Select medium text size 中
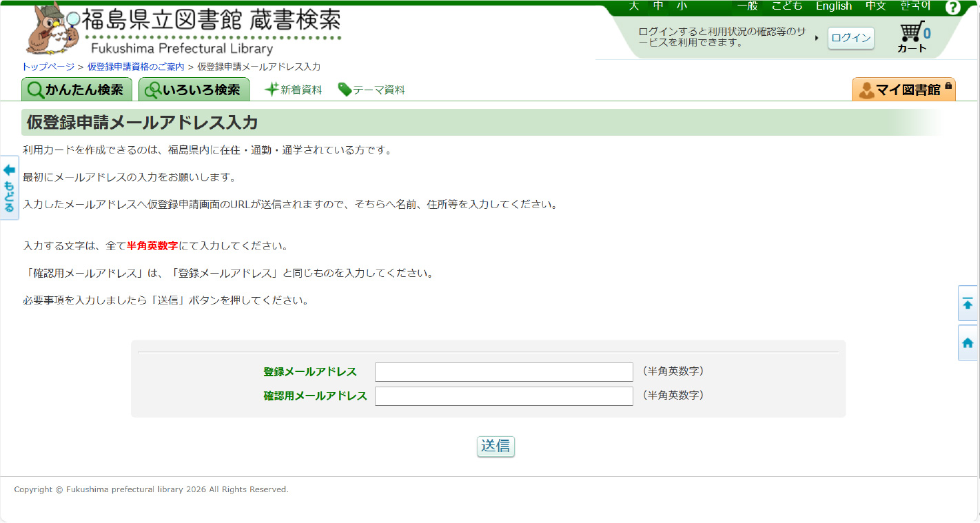980x523 pixels. [x=658, y=6]
